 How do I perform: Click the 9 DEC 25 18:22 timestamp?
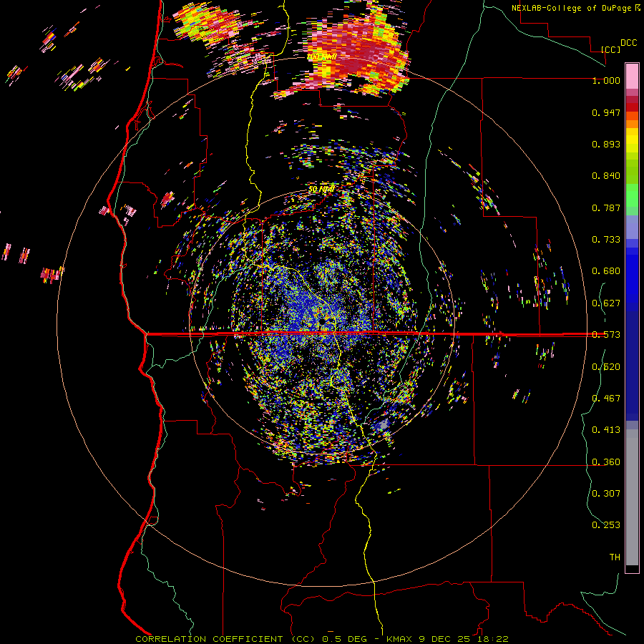[x=464, y=639]
